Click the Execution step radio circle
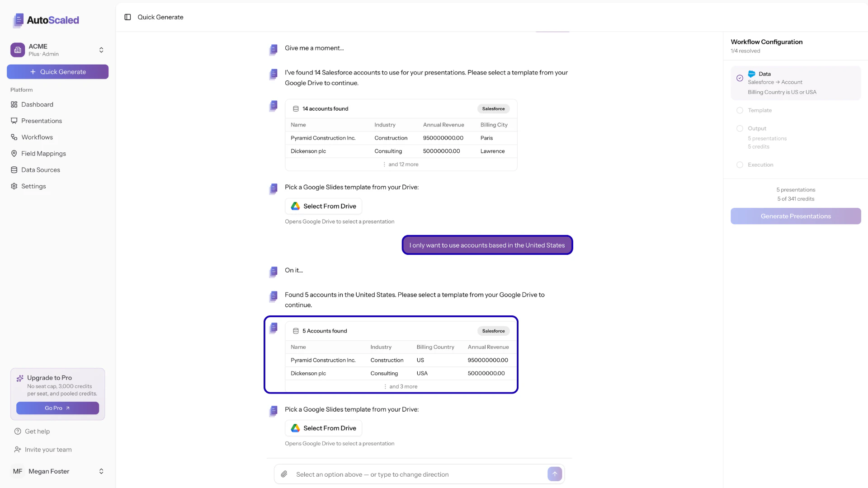The image size is (868, 488). 740,164
